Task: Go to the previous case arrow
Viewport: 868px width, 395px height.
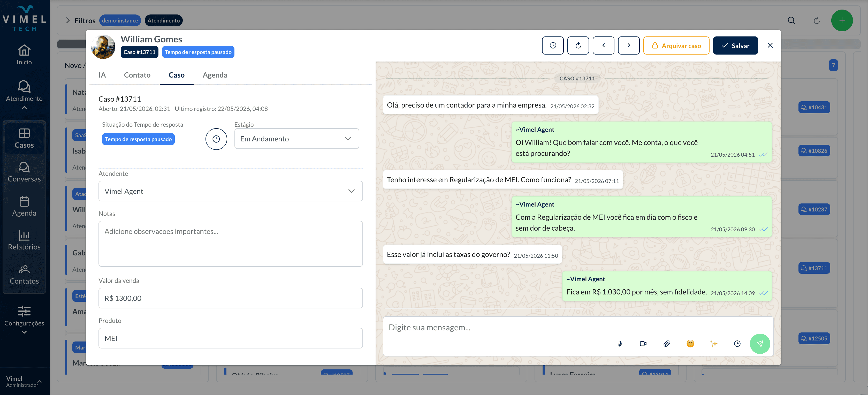Action: [x=603, y=45]
